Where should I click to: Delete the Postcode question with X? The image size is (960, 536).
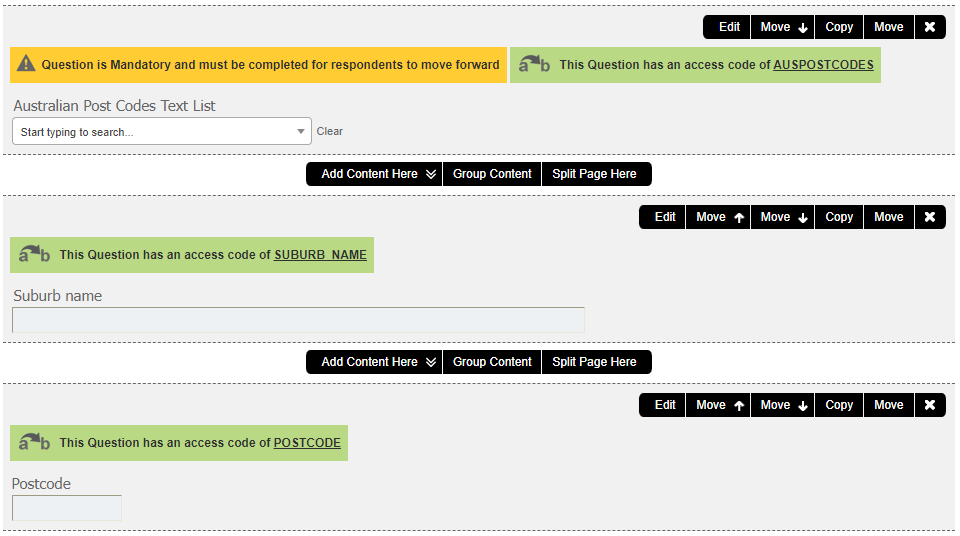coord(930,405)
